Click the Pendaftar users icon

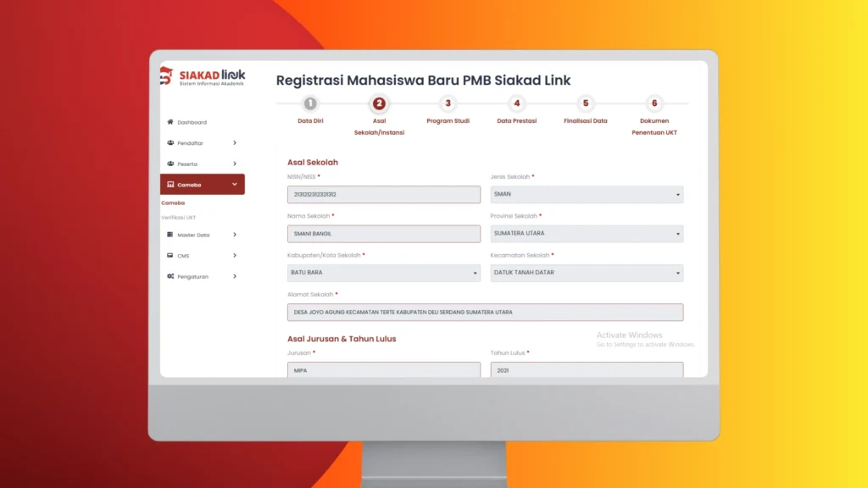pyautogui.click(x=170, y=142)
